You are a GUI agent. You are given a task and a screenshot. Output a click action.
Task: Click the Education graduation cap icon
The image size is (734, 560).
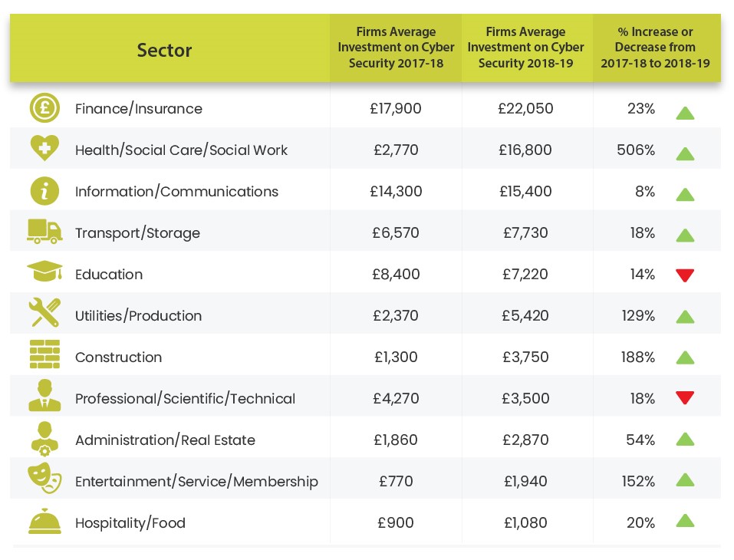[x=44, y=273]
